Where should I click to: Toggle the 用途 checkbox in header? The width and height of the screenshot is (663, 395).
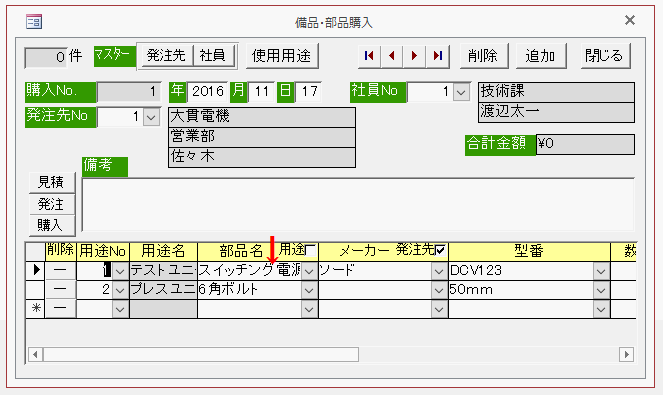click(310, 251)
